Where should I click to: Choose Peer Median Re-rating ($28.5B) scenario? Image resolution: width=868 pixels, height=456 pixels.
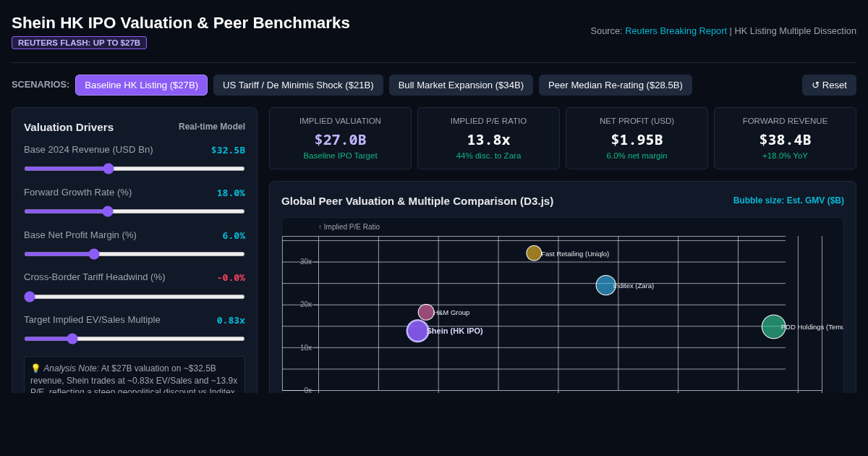coord(616,85)
